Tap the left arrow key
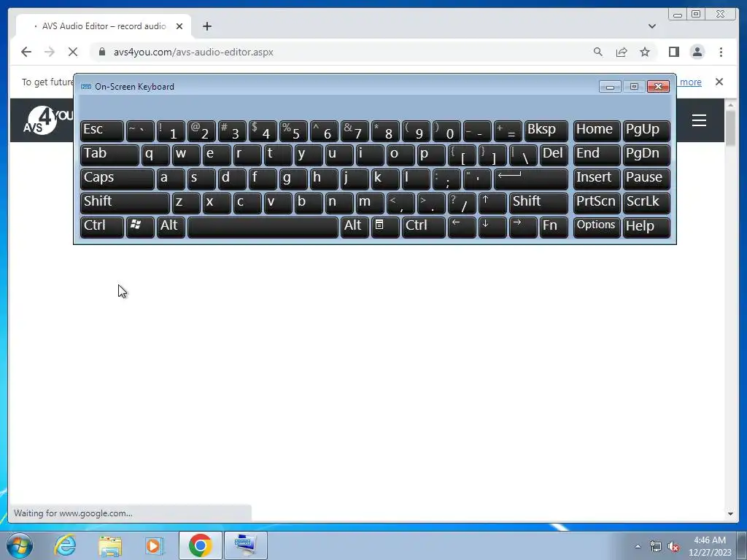 [462, 227]
